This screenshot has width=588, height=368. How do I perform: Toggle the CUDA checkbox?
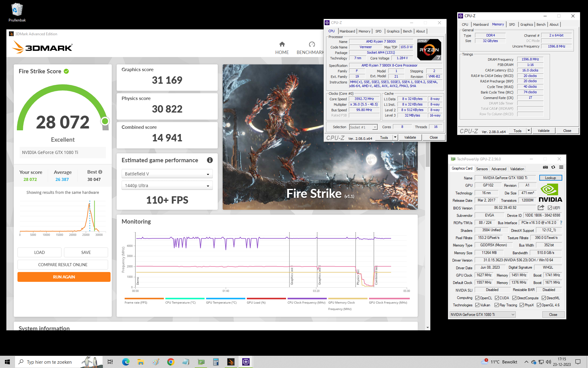(x=497, y=298)
